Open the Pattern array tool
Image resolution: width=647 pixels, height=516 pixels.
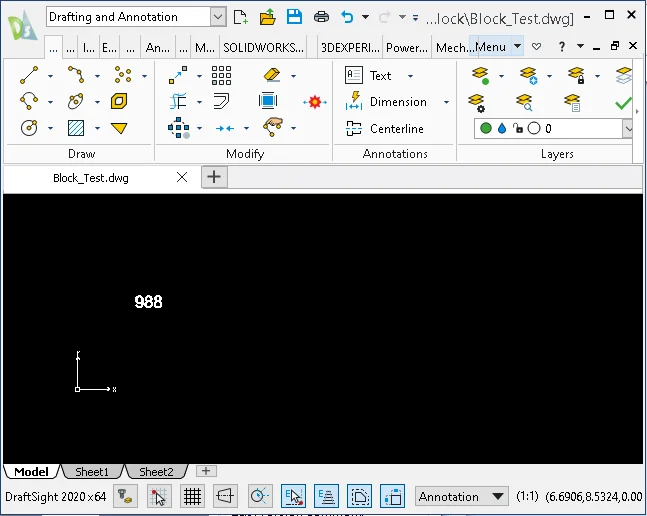tap(221, 75)
